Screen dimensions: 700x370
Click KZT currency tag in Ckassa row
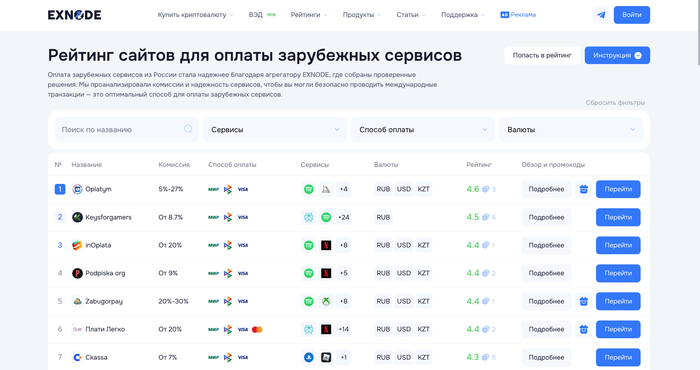point(423,357)
